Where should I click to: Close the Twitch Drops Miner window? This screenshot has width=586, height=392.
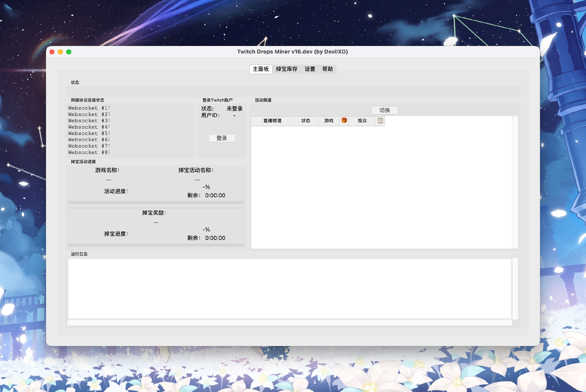[x=52, y=52]
